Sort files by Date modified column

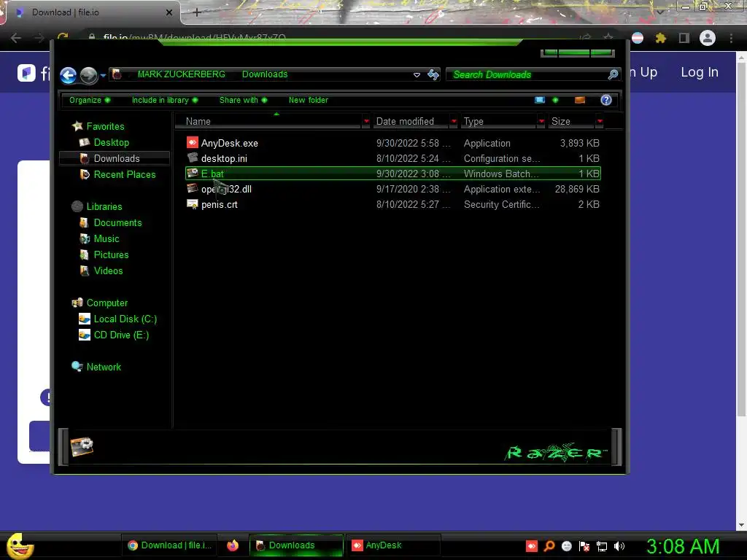click(410, 122)
